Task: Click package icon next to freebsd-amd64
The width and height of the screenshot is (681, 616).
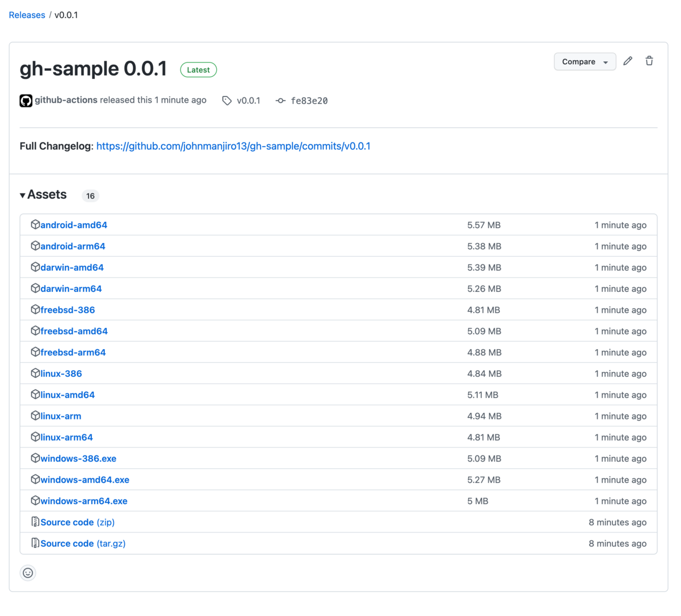Action: (35, 330)
